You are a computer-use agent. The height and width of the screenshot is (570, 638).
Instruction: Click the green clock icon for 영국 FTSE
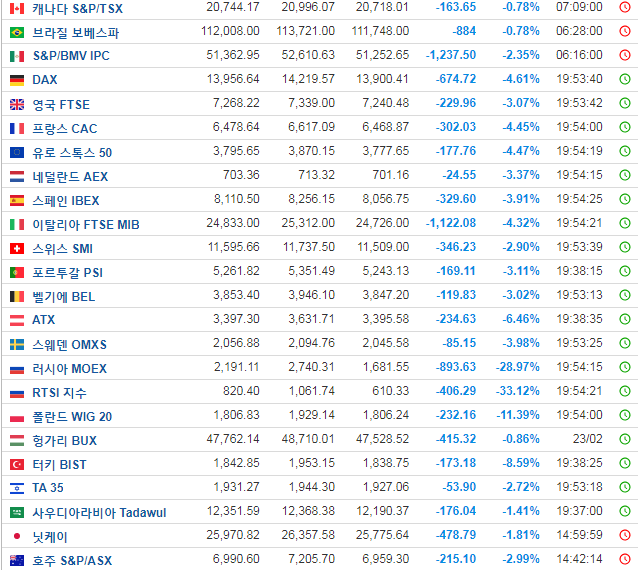coord(625,103)
